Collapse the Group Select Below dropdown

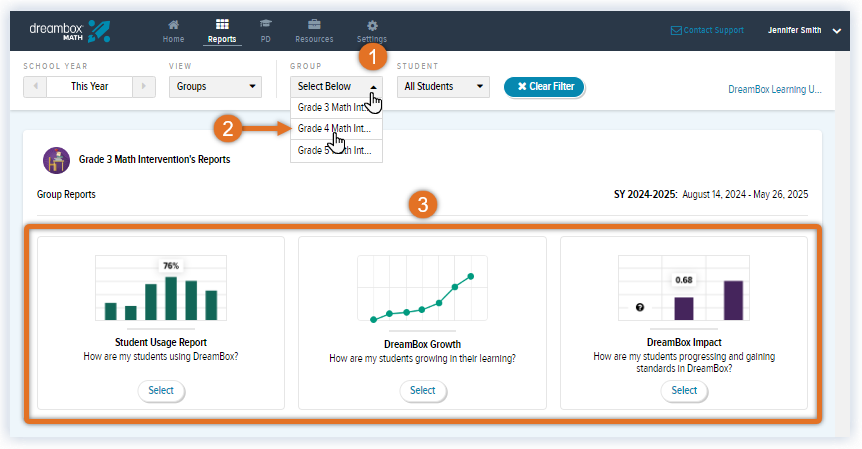tap(336, 87)
